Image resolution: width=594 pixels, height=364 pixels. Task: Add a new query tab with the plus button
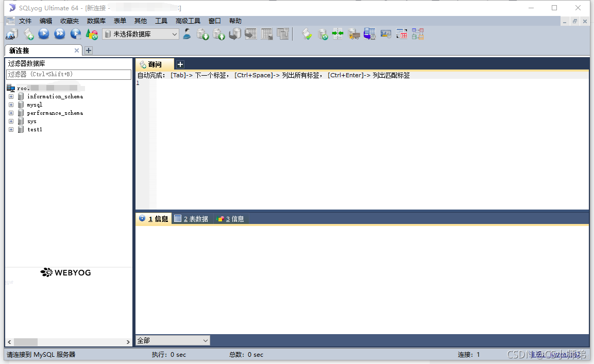click(x=180, y=64)
